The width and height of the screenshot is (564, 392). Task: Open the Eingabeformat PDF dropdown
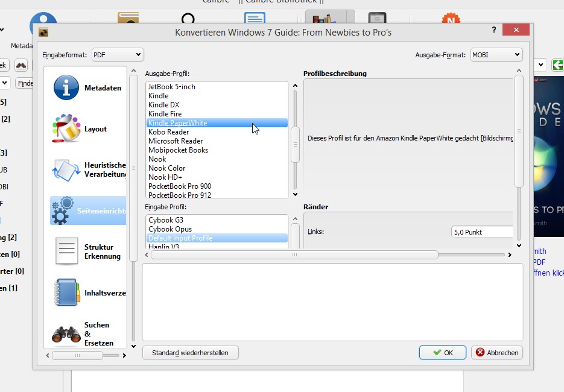pyautogui.click(x=118, y=55)
